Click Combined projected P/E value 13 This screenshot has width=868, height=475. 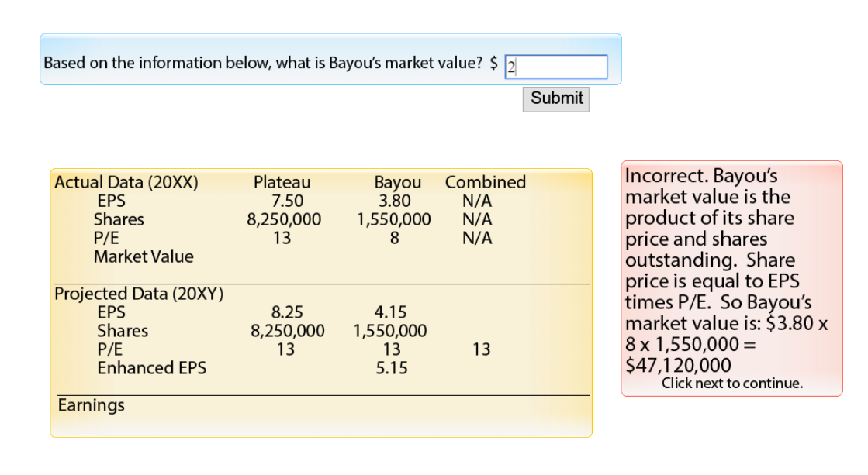(481, 349)
